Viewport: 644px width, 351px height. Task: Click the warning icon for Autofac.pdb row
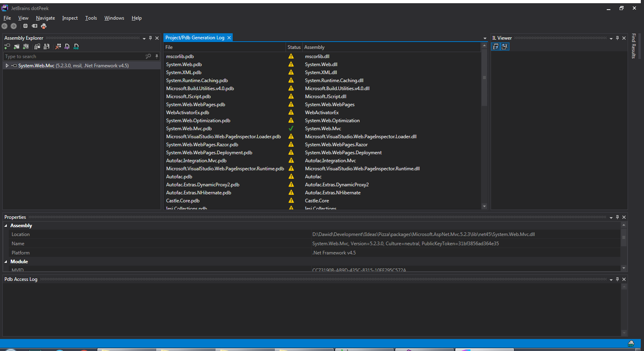[291, 177]
